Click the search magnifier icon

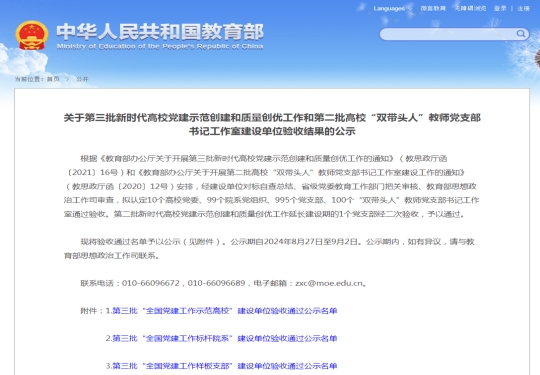point(521,34)
